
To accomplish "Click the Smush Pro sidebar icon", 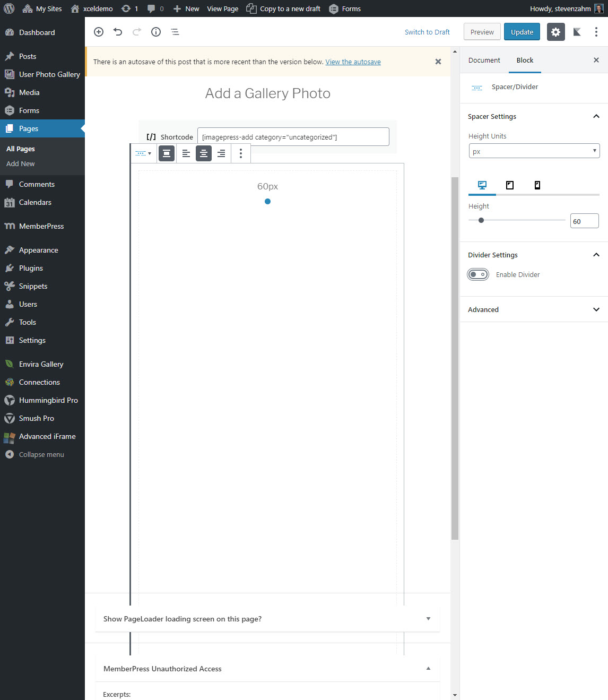I will pyautogui.click(x=10, y=418).
